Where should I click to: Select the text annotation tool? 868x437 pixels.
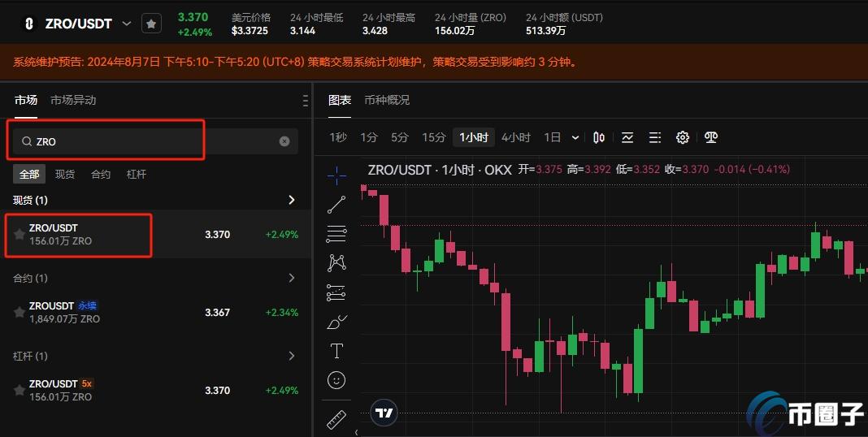coord(336,351)
